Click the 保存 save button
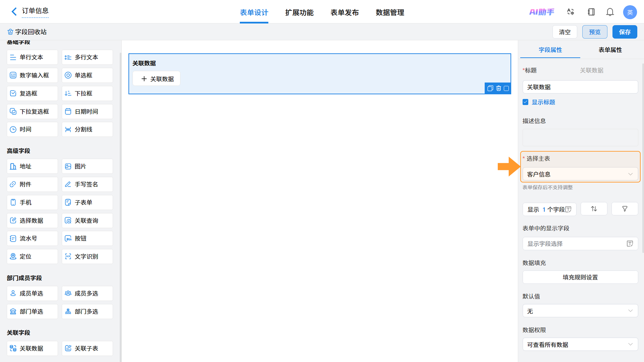 [625, 32]
